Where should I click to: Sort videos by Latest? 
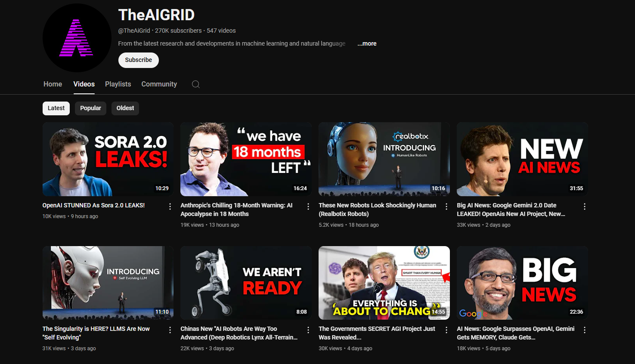click(56, 108)
